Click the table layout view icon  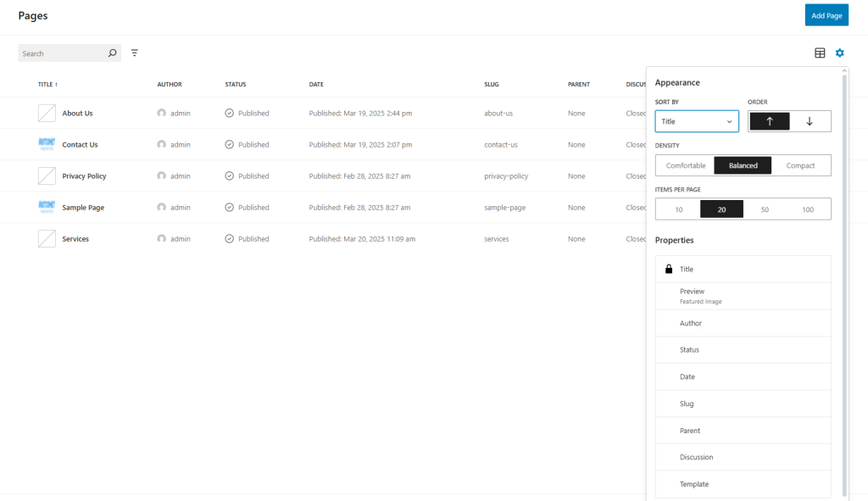[x=819, y=53]
